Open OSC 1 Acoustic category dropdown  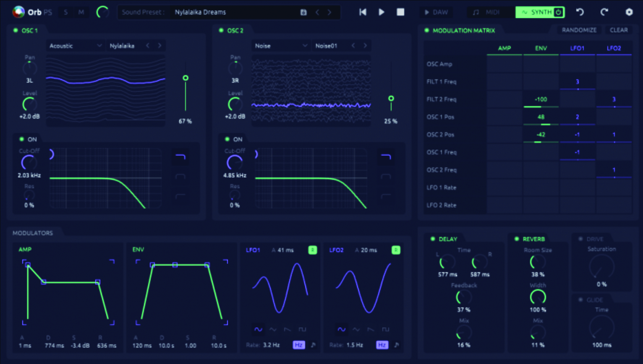click(x=75, y=46)
